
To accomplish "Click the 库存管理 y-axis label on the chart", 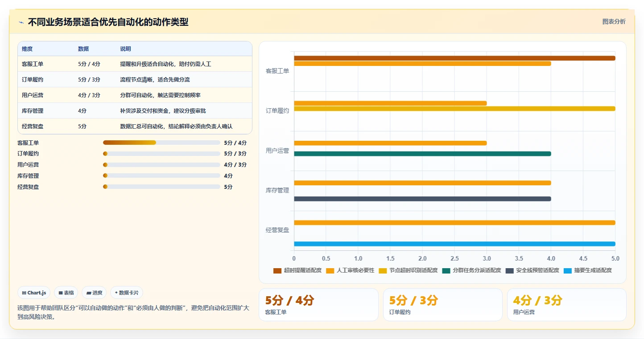I will point(277,191).
